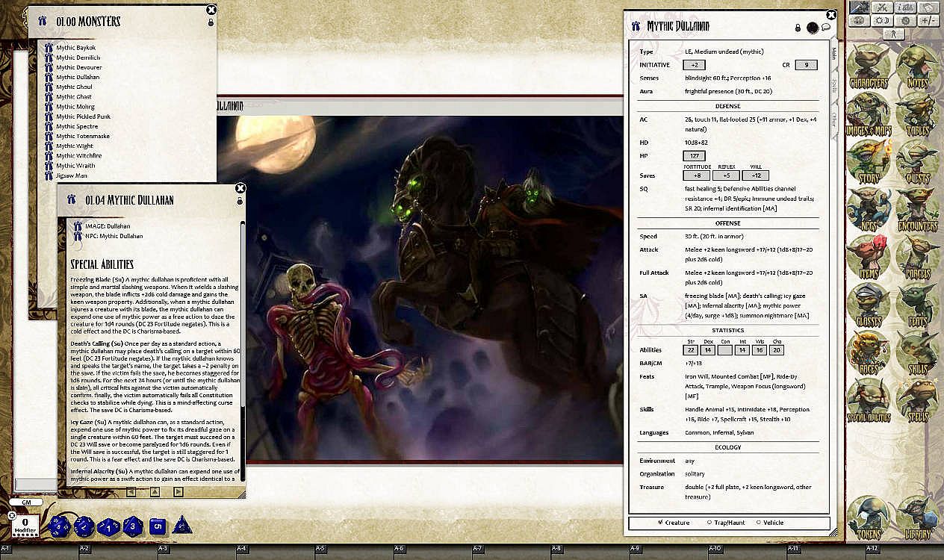944x560 pixels.
Task: Open the Races sidebar button
Action: (x=870, y=354)
